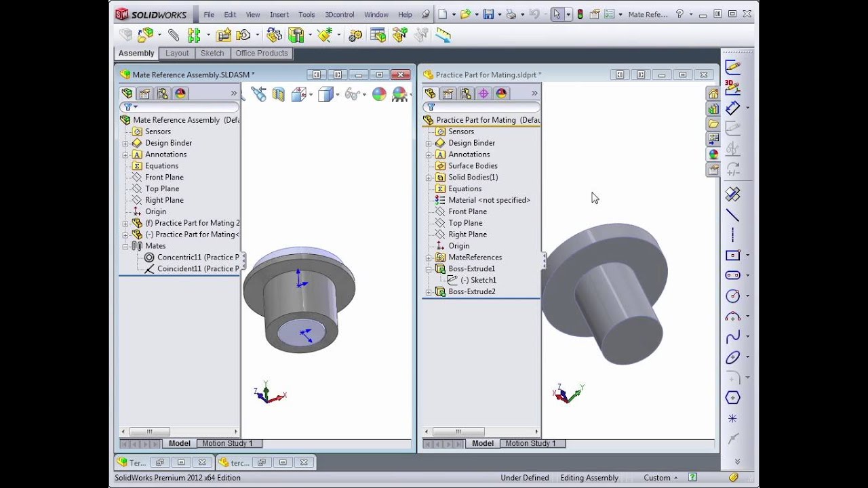
Task: Click the Bill of Materials icon
Action: click(378, 35)
